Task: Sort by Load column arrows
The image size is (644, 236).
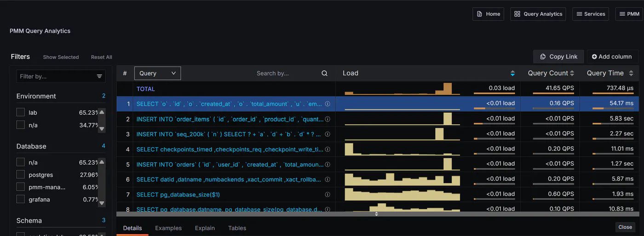Action: 512,73
